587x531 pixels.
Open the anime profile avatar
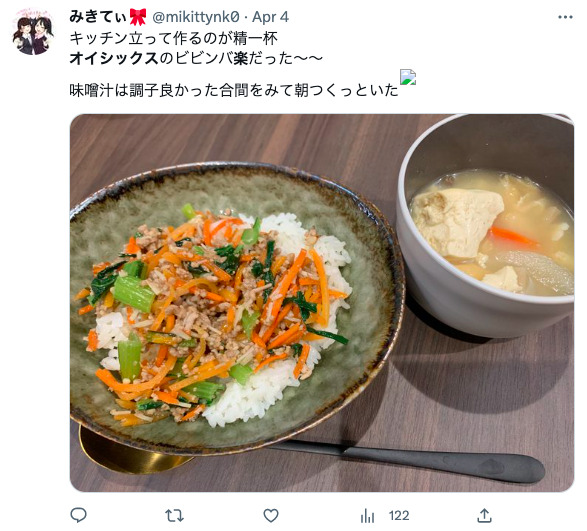tap(33, 32)
